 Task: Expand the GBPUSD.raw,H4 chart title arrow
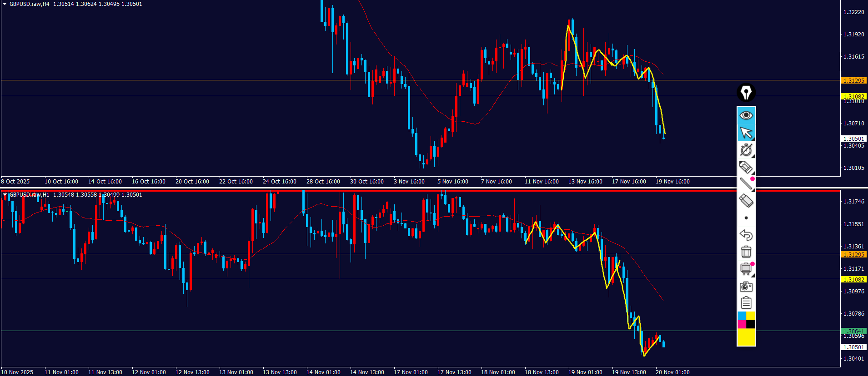tap(5, 4)
